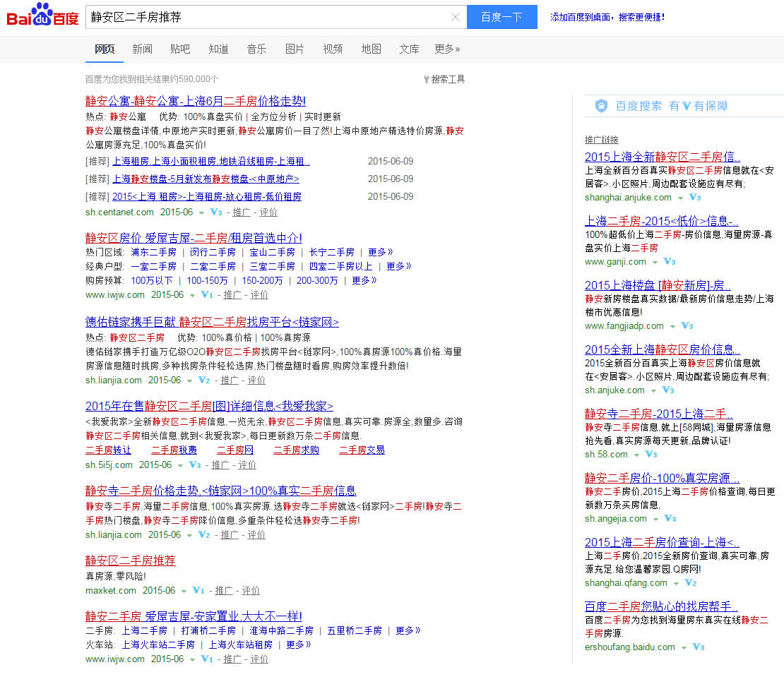Open result 德佑链家携手巨献 静安区二手房找房平台

pyautogui.click(x=212, y=322)
